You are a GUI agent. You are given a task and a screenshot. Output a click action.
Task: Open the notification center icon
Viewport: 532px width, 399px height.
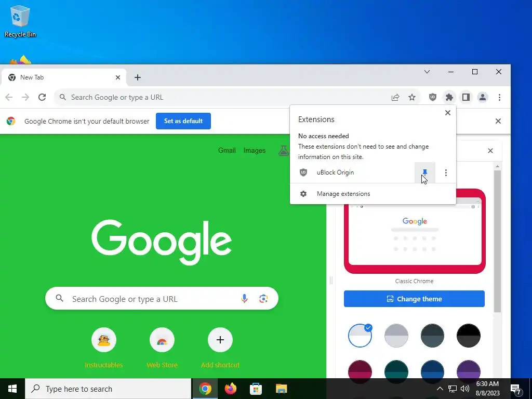pos(516,389)
